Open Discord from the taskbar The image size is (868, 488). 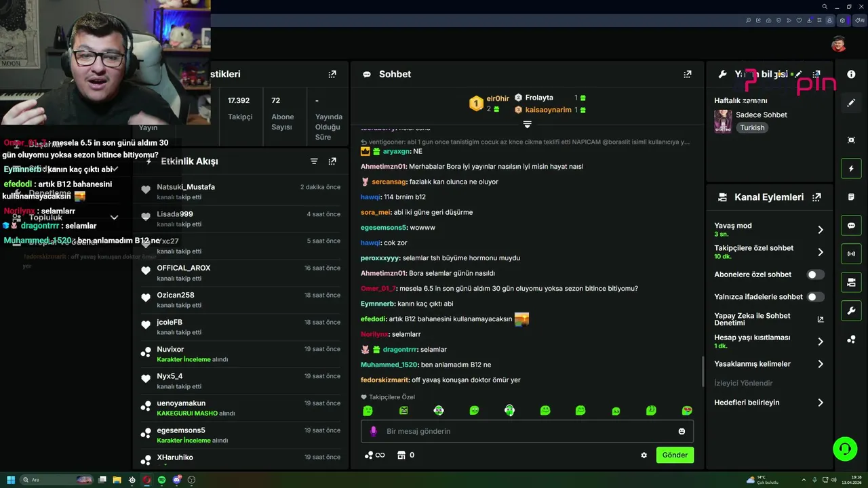tap(177, 480)
